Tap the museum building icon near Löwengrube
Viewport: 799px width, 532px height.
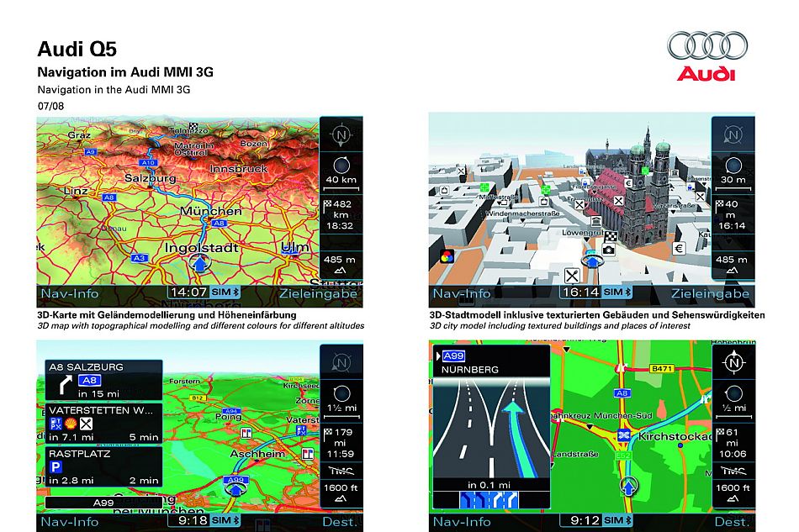(x=595, y=222)
